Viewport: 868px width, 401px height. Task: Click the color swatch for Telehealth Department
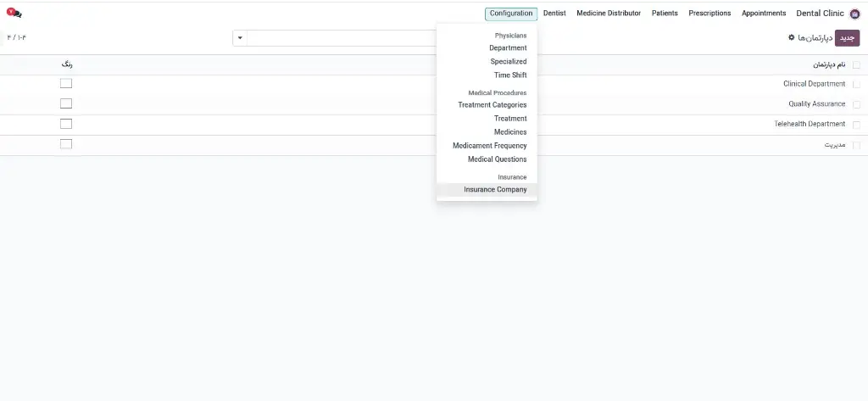66,124
